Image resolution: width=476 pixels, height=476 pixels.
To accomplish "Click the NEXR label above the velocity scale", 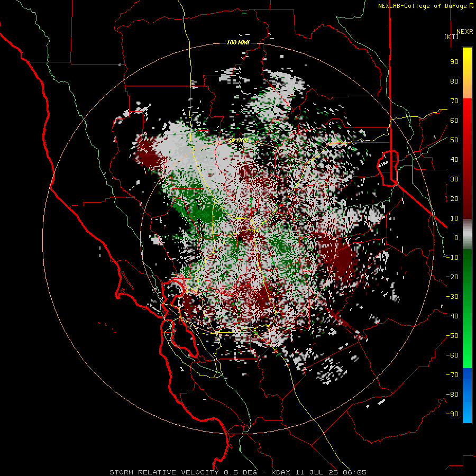I will [x=464, y=32].
